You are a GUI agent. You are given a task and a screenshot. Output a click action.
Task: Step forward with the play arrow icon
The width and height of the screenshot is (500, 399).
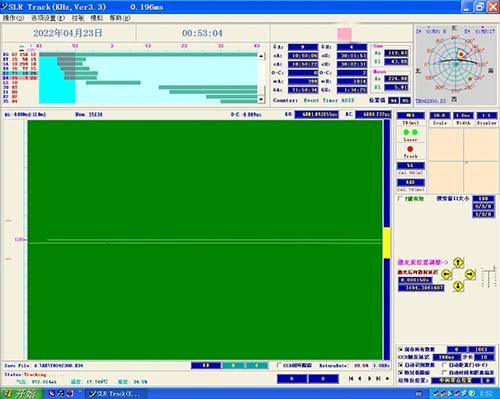369,379
